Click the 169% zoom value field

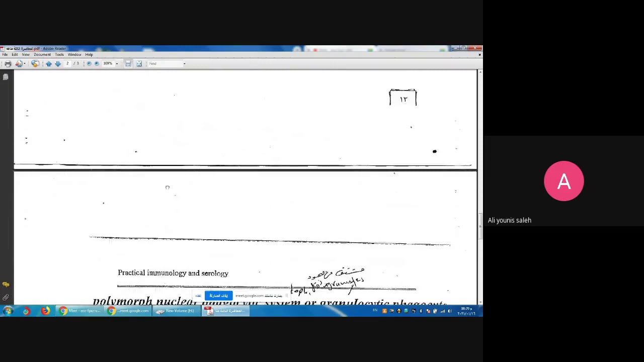pos(108,63)
